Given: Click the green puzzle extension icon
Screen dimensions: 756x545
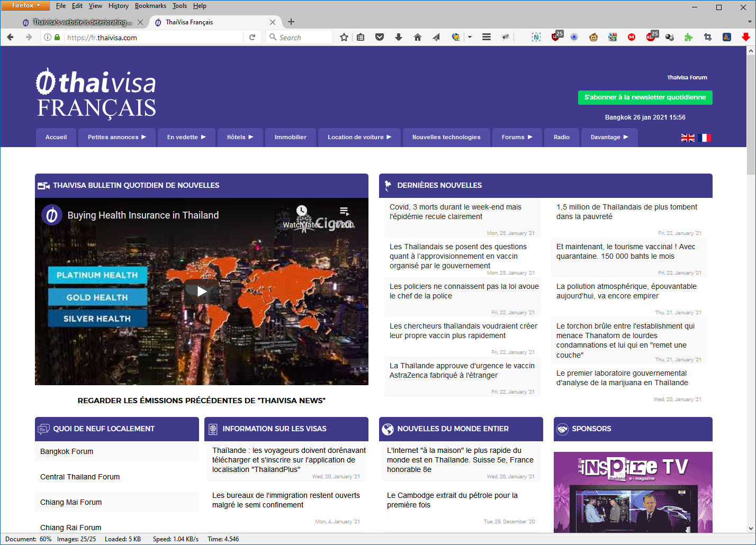Looking at the screenshot, I should [688, 37].
